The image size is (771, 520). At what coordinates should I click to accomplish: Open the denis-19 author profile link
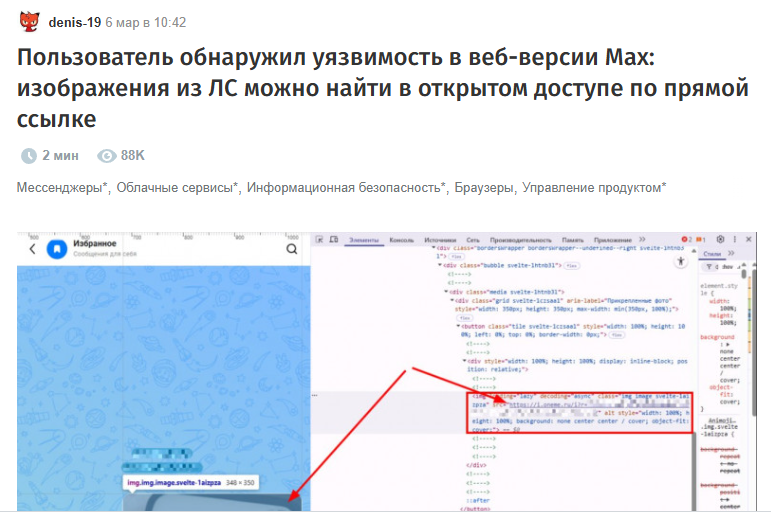tap(75, 23)
